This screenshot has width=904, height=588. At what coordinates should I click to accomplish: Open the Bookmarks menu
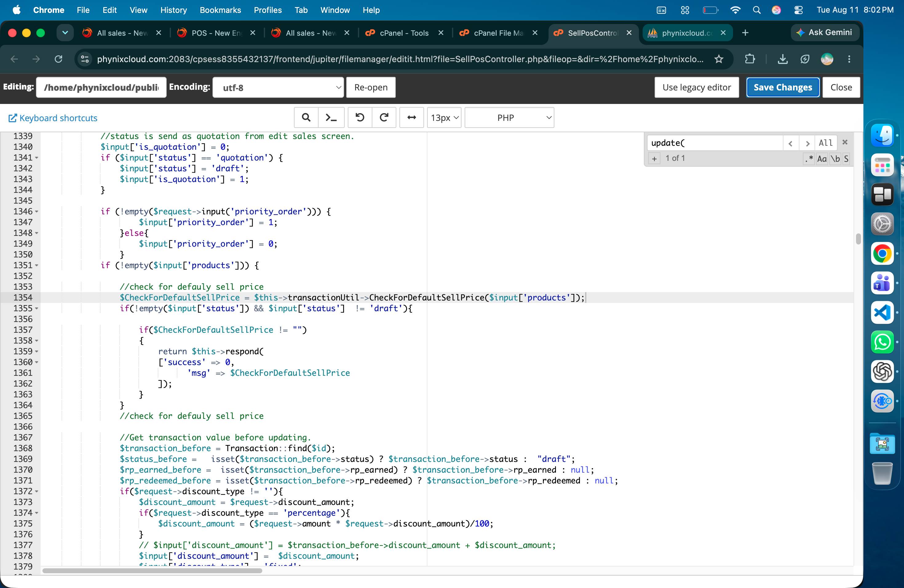220,10
